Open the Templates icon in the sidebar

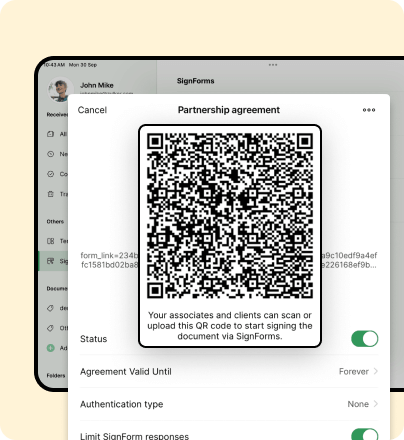[51, 241]
